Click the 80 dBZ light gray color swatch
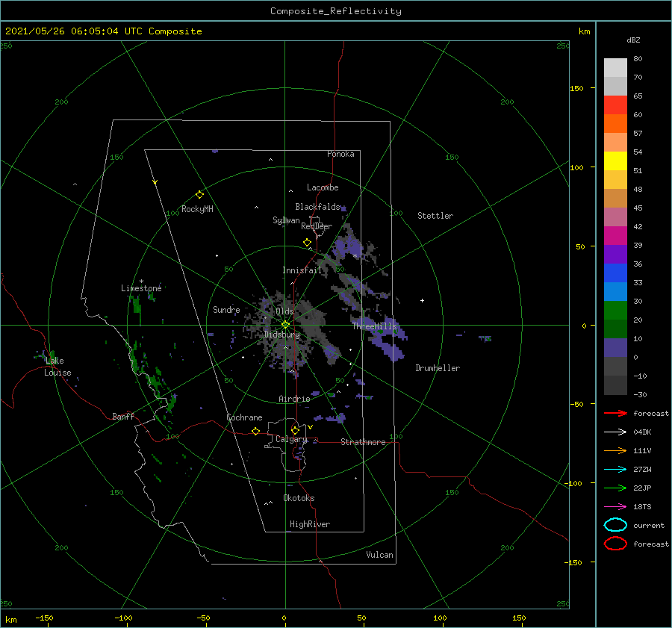This screenshot has height=628, width=672. (x=615, y=67)
